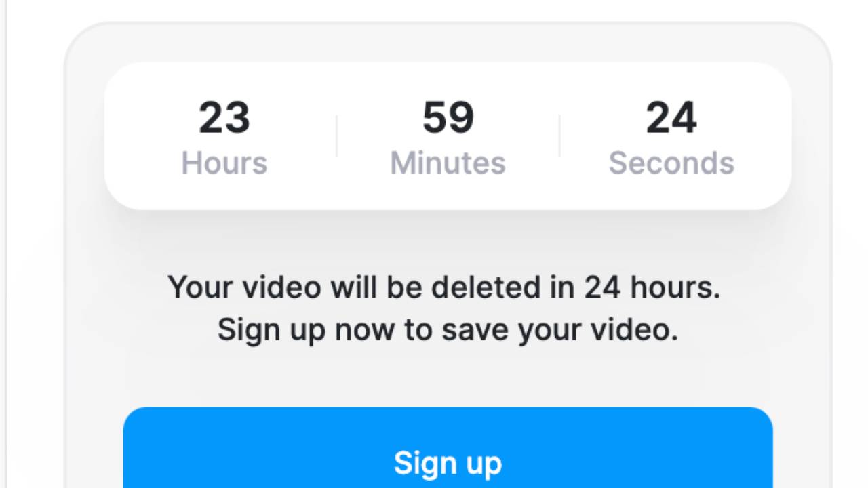868x488 pixels.
Task: Click the 23 hours countdown number
Action: click(224, 118)
